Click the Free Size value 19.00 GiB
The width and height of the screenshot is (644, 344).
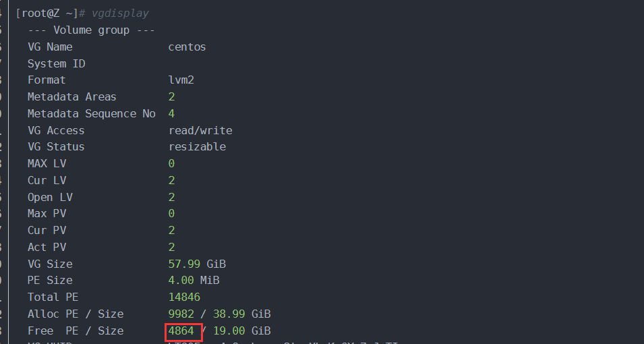[x=242, y=331]
